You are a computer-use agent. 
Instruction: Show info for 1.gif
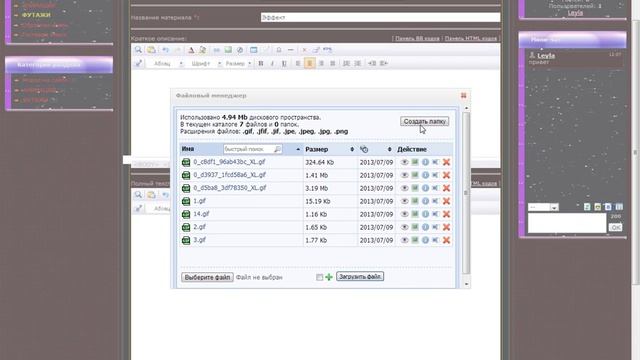coord(425,201)
